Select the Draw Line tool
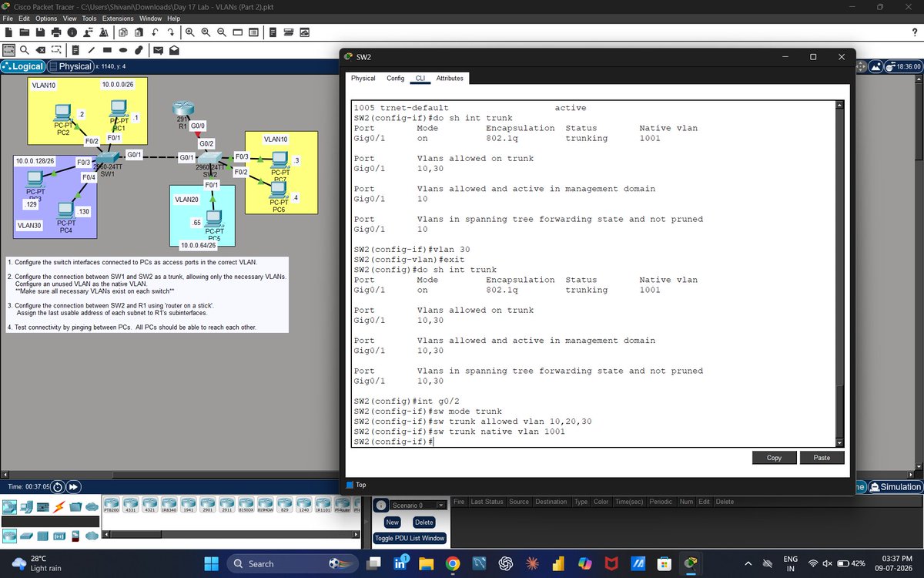The height and width of the screenshot is (578, 924). [90, 51]
